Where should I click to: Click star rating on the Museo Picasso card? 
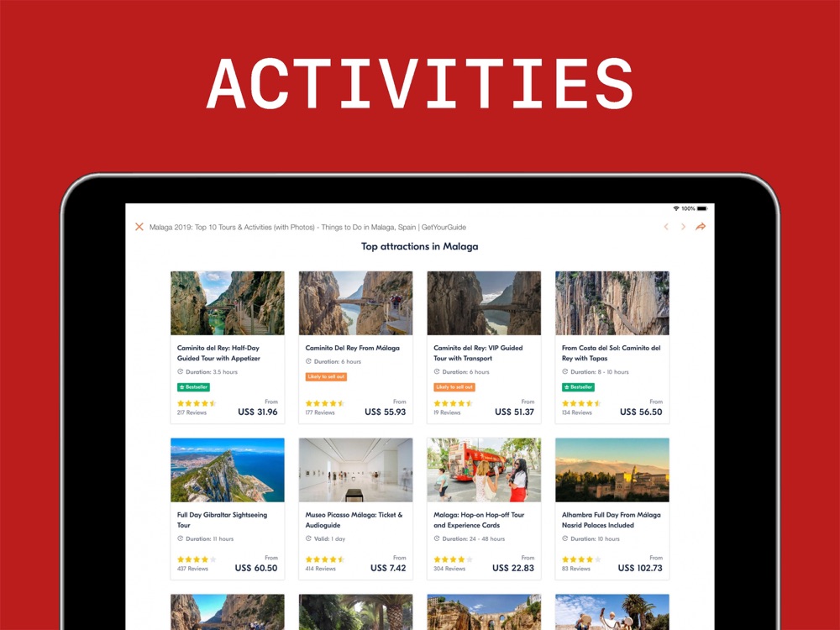tap(324, 559)
